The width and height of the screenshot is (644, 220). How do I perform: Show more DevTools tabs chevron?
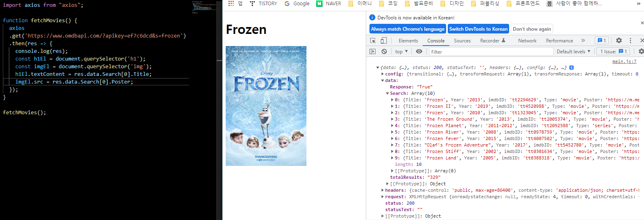[583, 40]
